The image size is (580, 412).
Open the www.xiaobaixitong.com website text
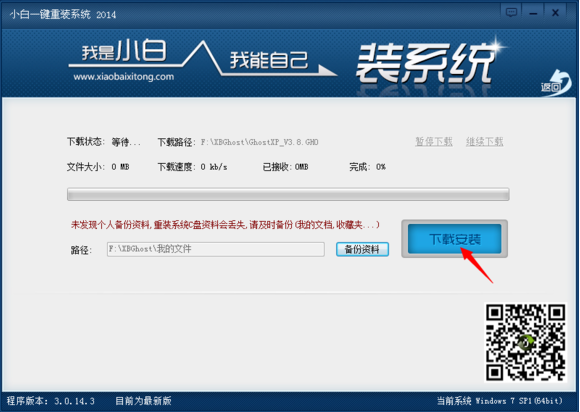pyautogui.click(x=124, y=77)
